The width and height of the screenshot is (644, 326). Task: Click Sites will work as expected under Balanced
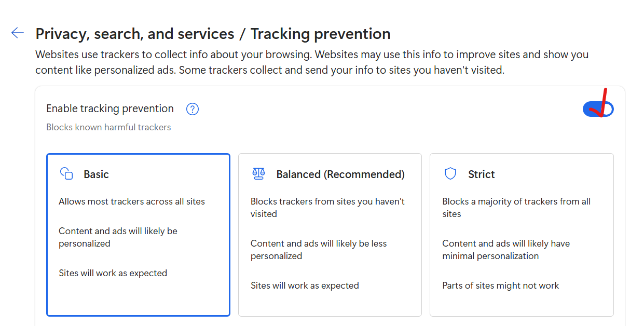point(305,285)
